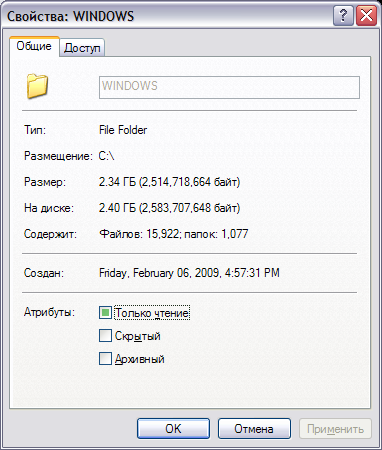
Task: Enable the Скрытый attribute checkbox
Action: [x=105, y=336]
